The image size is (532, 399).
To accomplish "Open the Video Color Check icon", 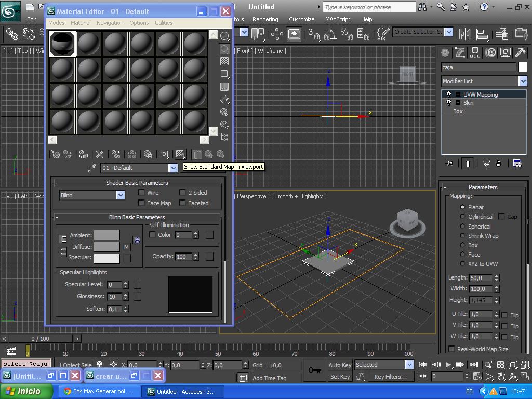I will point(224,87).
